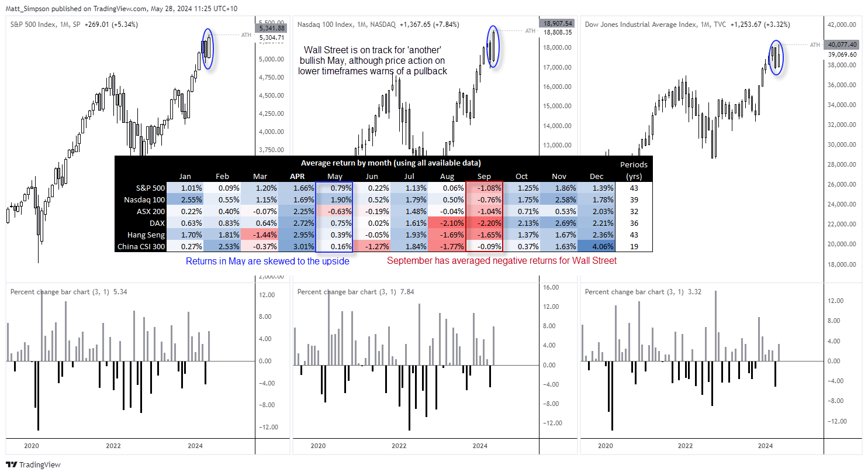
Task: Click the 39 periods value for Nasdaq 100
Action: coord(634,199)
